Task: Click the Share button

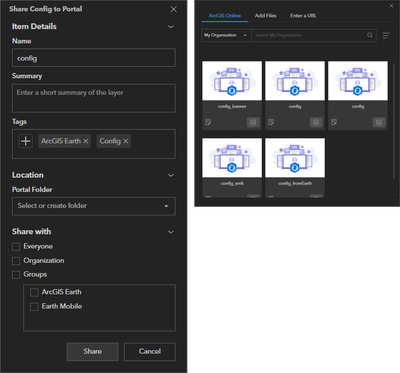Action: (x=92, y=351)
